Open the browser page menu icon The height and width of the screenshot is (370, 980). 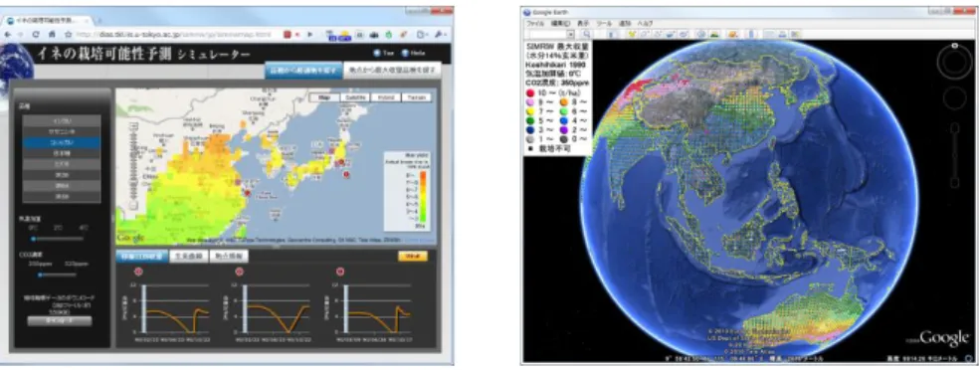tap(422, 35)
